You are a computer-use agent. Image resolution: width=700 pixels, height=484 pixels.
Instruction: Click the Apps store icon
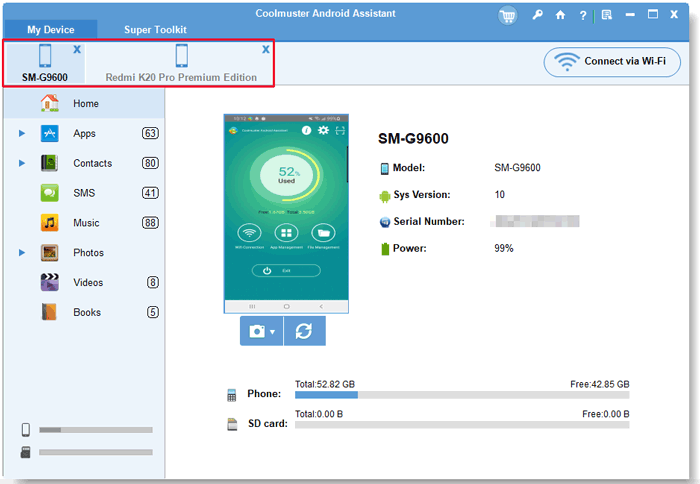[x=50, y=134]
